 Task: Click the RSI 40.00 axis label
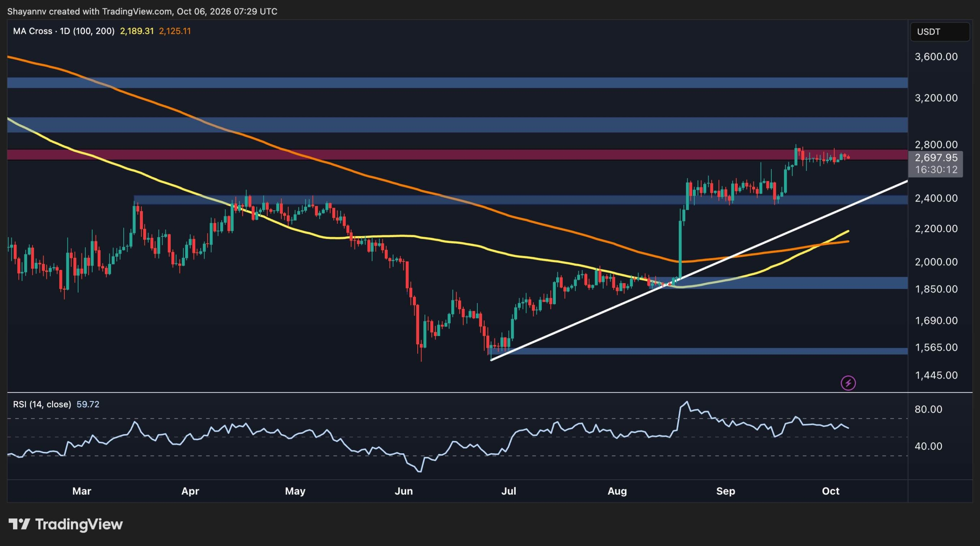[x=928, y=446]
